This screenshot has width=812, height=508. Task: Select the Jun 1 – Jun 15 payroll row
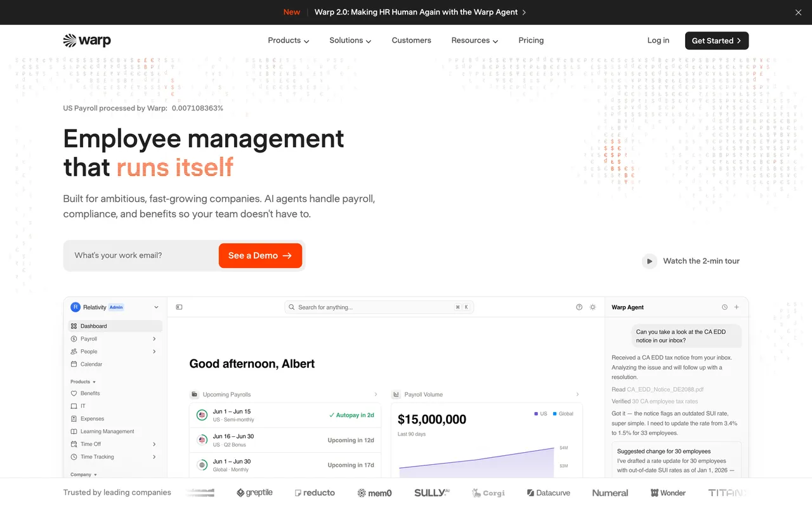285,415
